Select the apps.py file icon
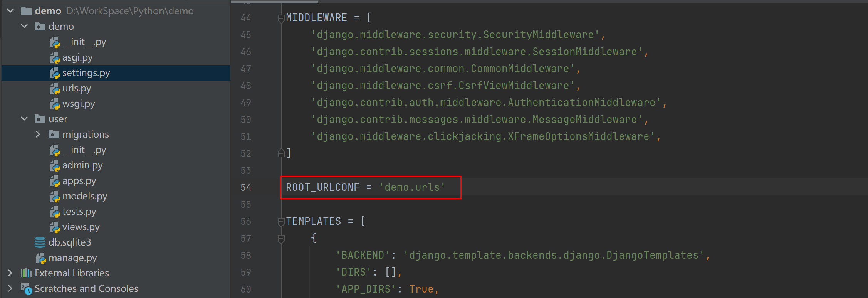 pos(55,181)
